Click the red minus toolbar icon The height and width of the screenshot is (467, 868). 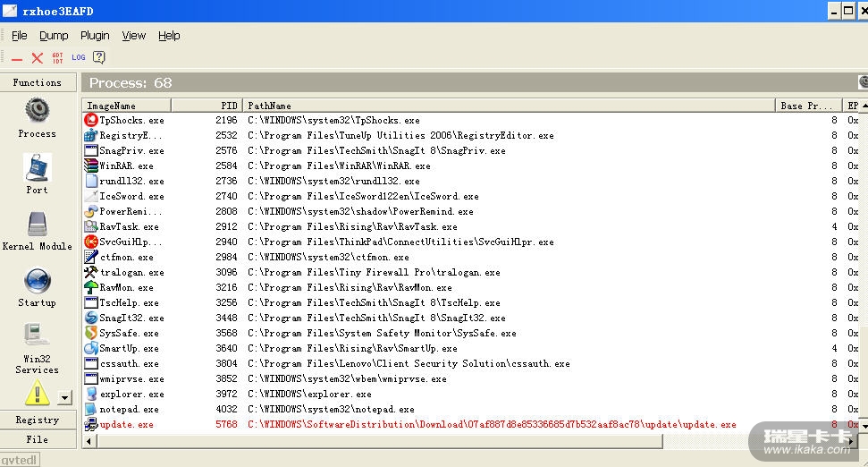pyautogui.click(x=17, y=58)
